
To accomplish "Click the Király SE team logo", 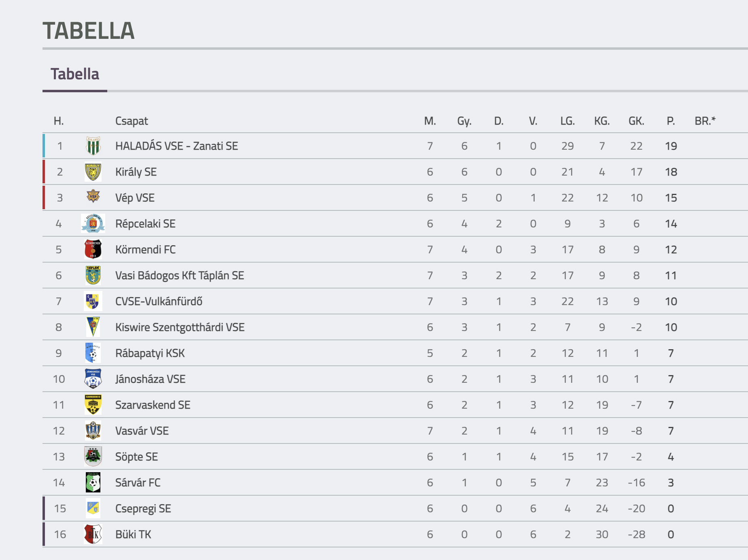I will pos(93,172).
